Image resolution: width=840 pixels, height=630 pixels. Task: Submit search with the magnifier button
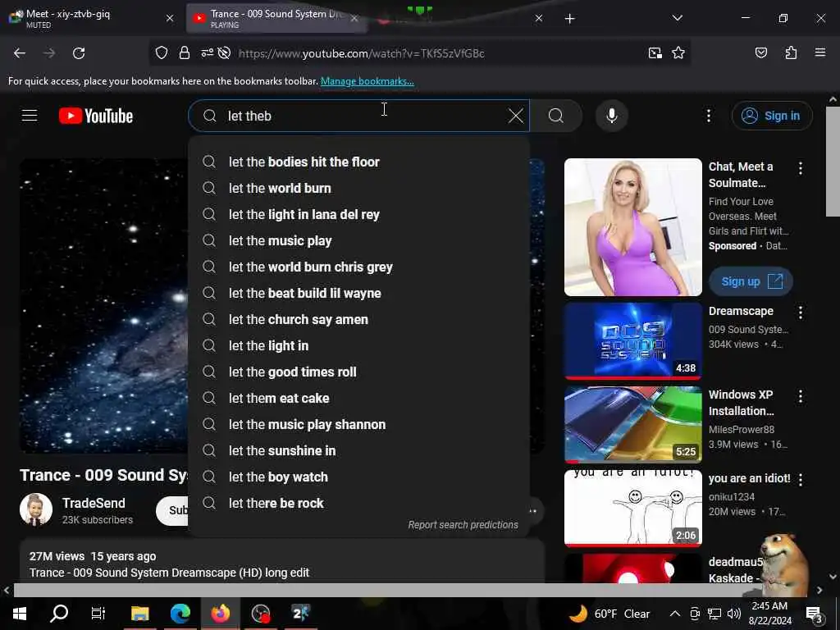pos(556,116)
